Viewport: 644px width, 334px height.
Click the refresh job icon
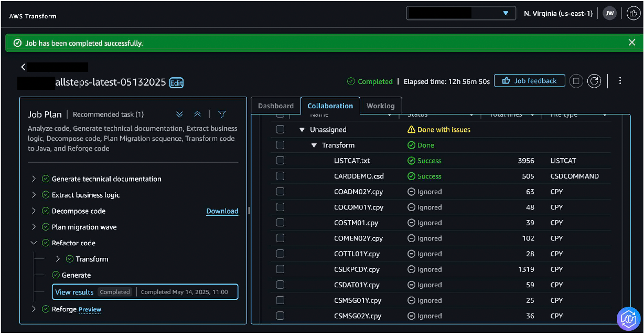pyautogui.click(x=594, y=81)
